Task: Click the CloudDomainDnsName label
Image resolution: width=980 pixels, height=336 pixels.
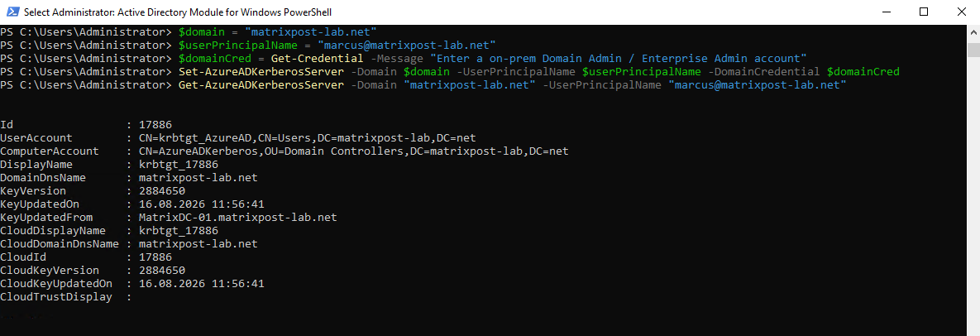Action: pos(60,244)
